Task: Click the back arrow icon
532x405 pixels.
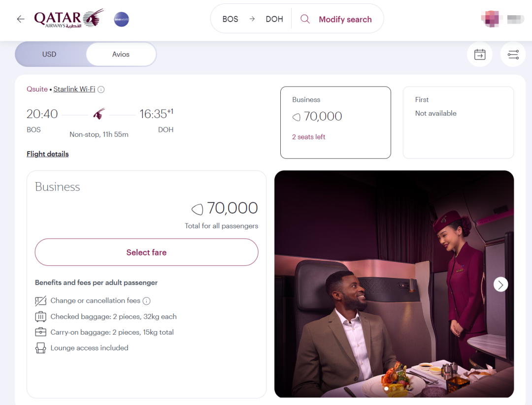Action: click(x=20, y=19)
